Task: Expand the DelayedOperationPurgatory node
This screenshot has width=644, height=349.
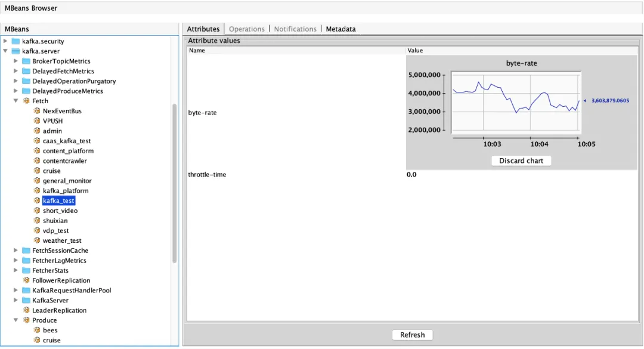Action: 16,81
